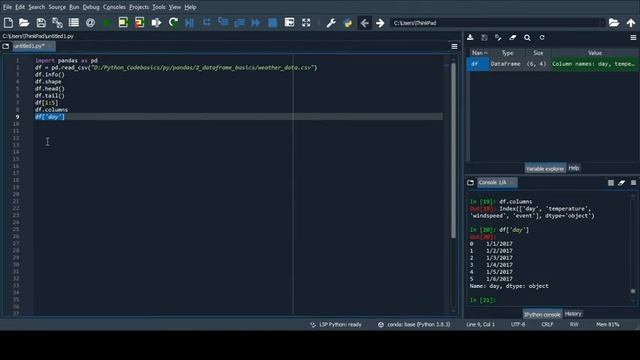Refresh variables list
Viewport: 640px width, 360px height.
pyautogui.click(x=542, y=38)
